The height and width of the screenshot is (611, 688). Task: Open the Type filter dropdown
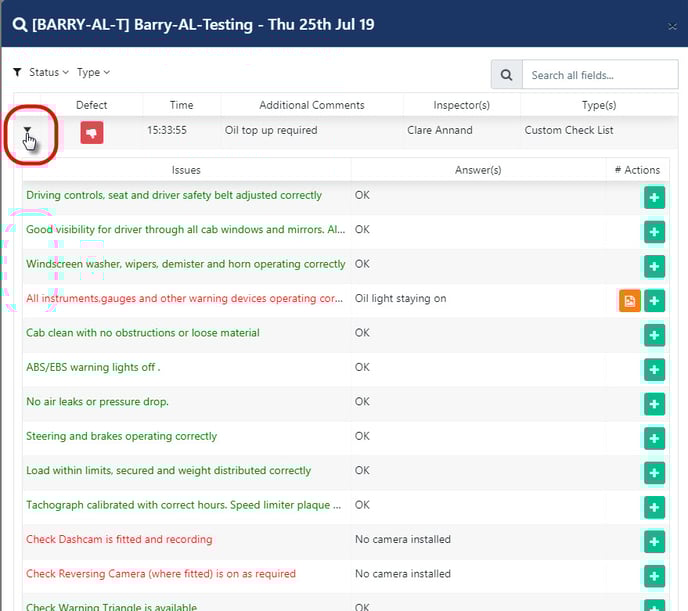click(93, 72)
